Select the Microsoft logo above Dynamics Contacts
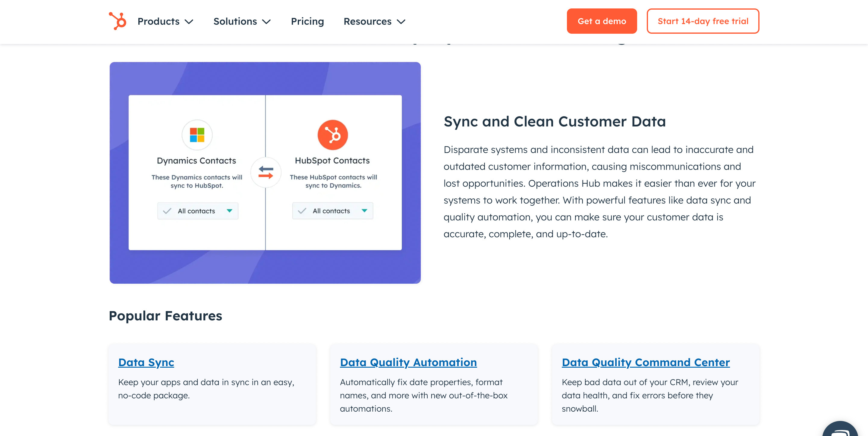This screenshot has width=868, height=436. click(x=197, y=135)
